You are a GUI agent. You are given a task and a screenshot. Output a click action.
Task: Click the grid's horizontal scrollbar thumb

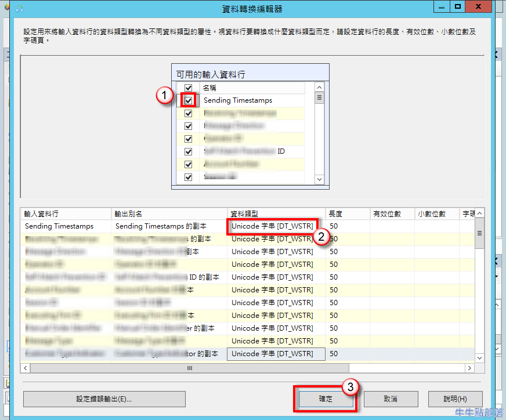click(x=189, y=368)
